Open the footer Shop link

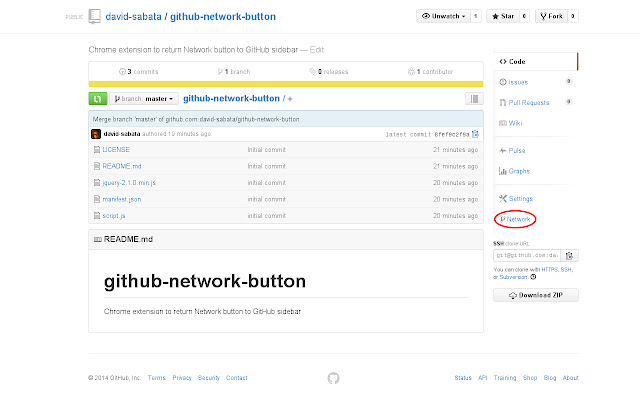(x=530, y=378)
